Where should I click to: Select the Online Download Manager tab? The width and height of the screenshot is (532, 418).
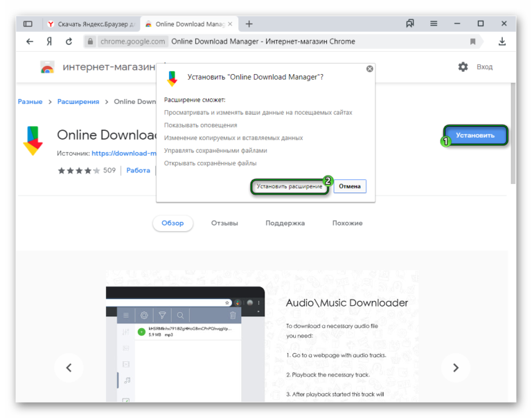188,24
